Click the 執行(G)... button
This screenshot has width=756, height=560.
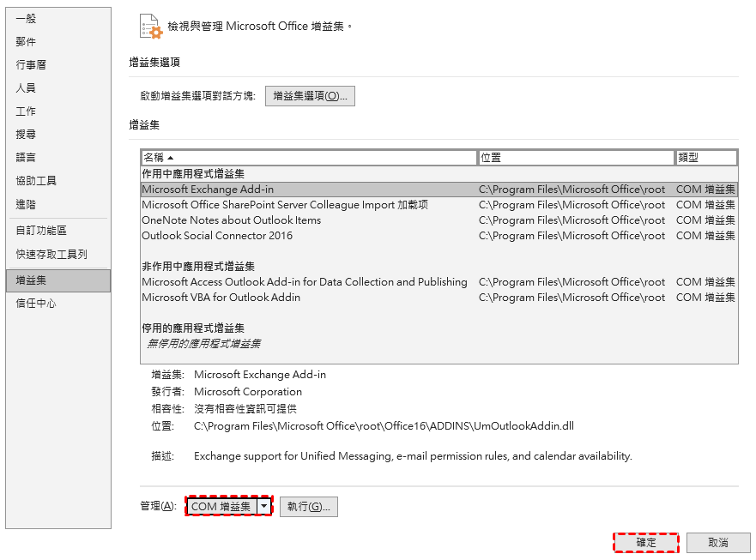(309, 507)
